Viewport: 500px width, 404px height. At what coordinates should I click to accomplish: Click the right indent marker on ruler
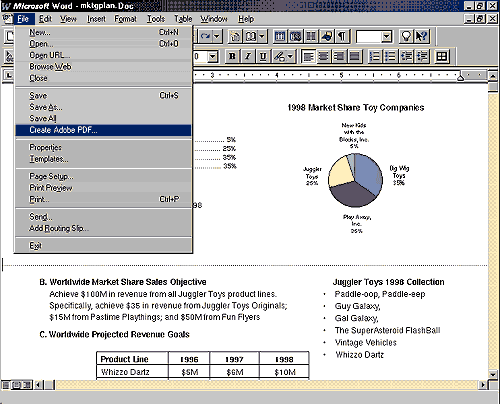[x=460, y=78]
